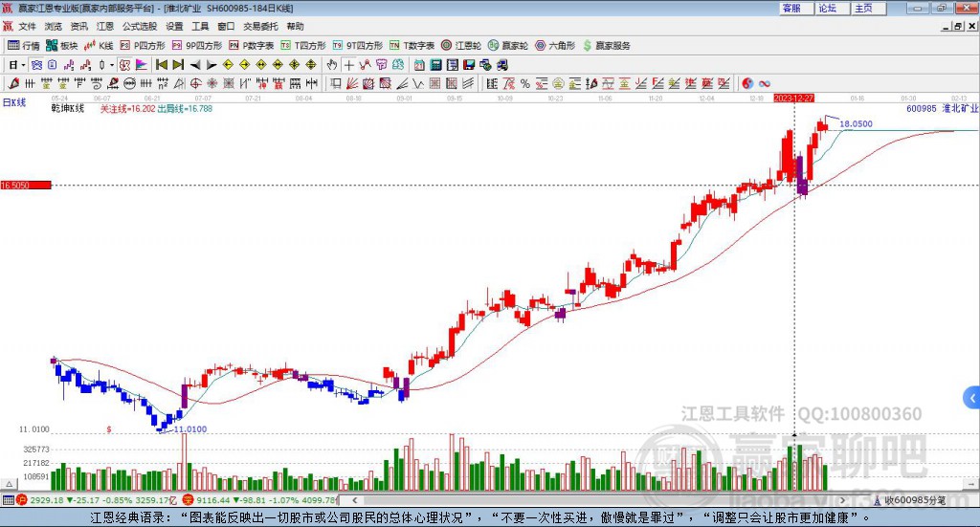Click the 乾坤K线 indicator label
Viewport: 980px width, 527px height.
pyautogui.click(x=68, y=108)
